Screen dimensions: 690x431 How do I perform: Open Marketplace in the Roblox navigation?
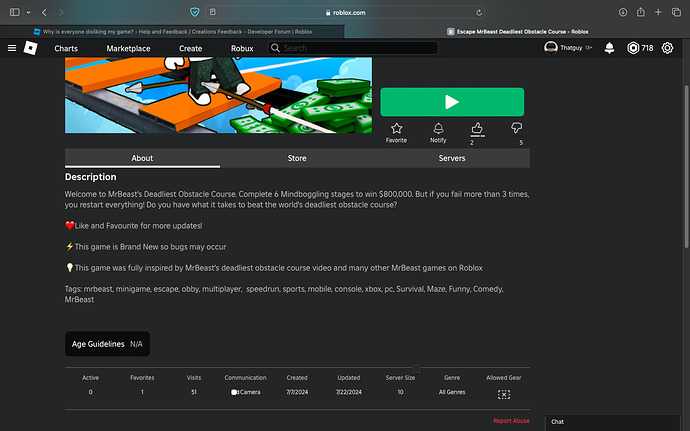pyautogui.click(x=128, y=48)
